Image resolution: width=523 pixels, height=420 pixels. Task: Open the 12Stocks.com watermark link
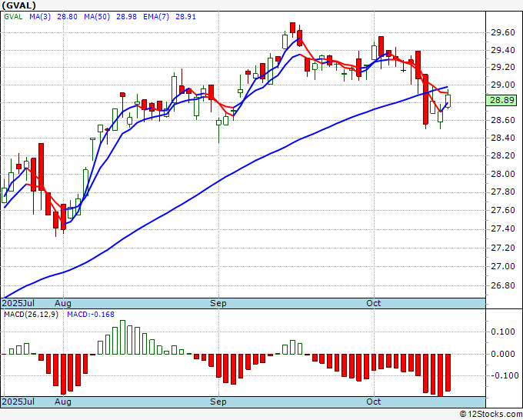click(x=491, y=415)
